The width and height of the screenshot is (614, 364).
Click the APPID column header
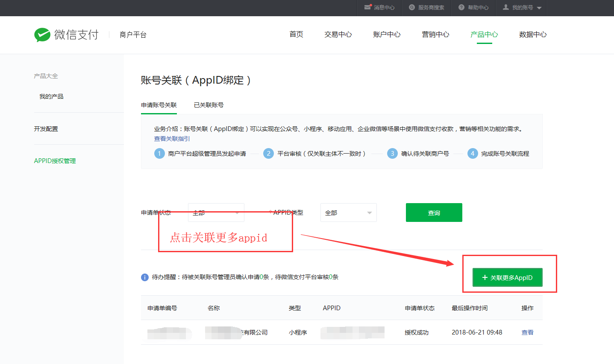pyautogui.click(x=332, y=308)
